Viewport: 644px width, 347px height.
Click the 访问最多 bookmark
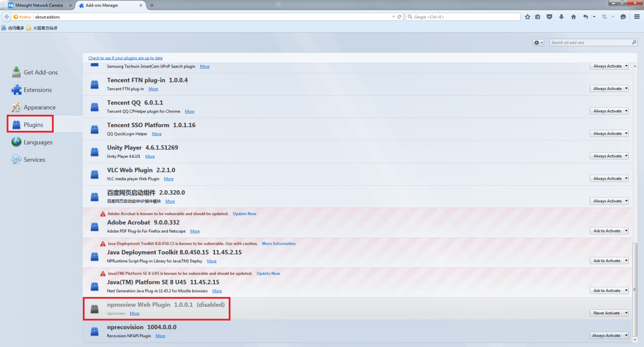(x=13, y=28)
